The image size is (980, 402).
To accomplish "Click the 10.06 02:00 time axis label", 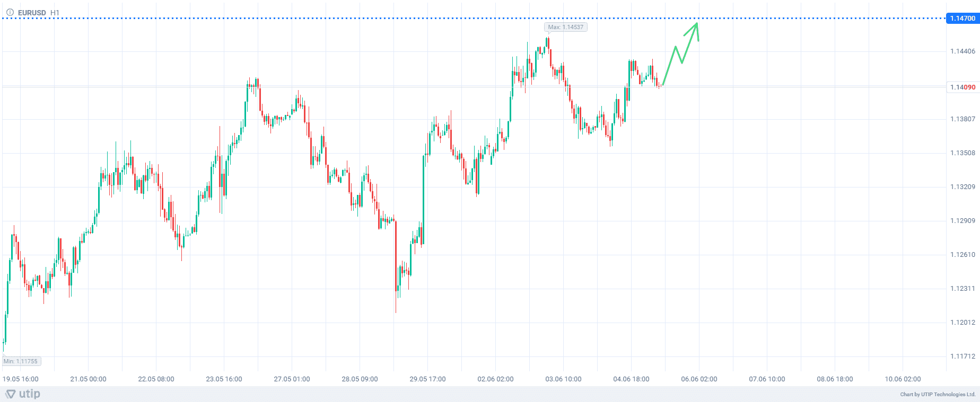I will click(903, 379).
